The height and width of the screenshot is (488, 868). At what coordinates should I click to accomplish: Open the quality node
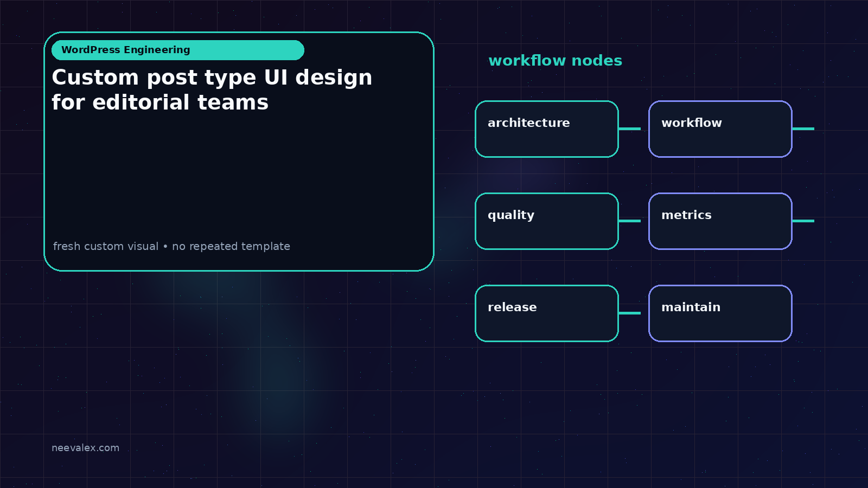pos(547,221)
